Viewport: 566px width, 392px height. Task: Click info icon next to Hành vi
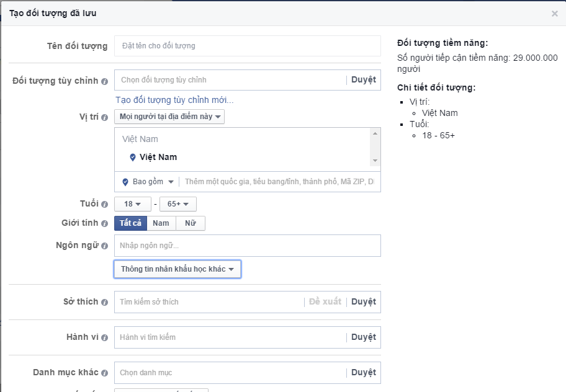coord(104,338)
